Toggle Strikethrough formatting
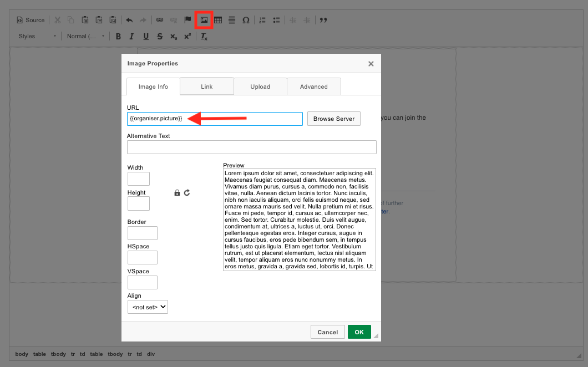The height and width of the screenshot is (367, 588). [x=160, y=37]
